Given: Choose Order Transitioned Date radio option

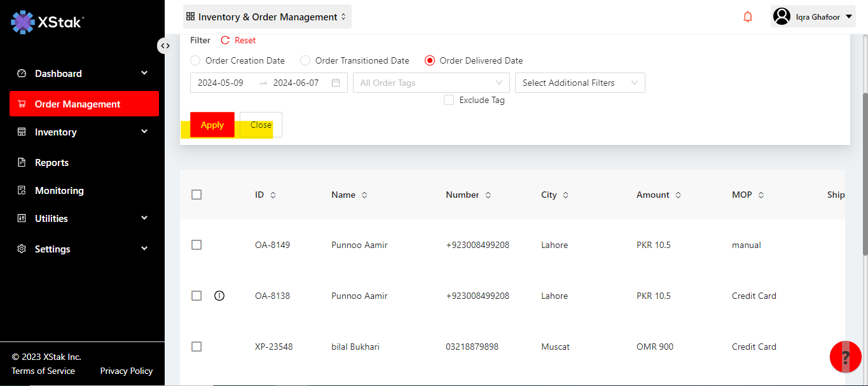Looking at the screenshot, I should pyautogui.click(x=305, y=61).
